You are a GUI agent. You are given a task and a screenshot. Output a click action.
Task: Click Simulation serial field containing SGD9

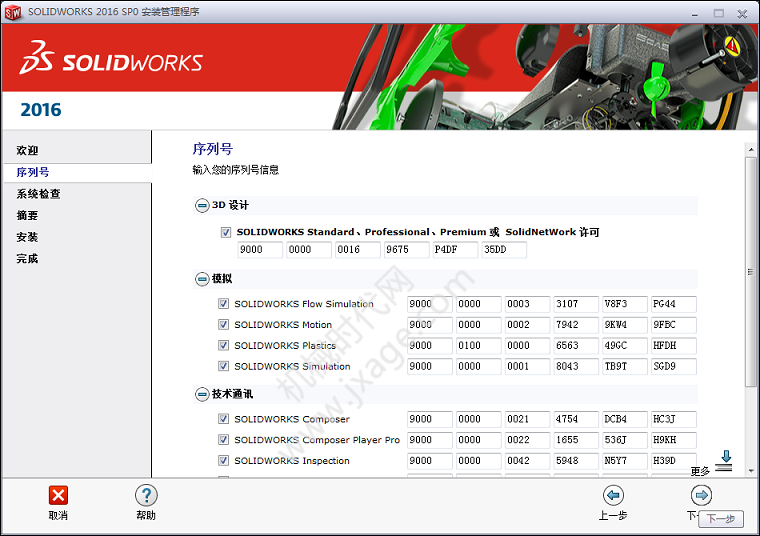click(674, 366)
